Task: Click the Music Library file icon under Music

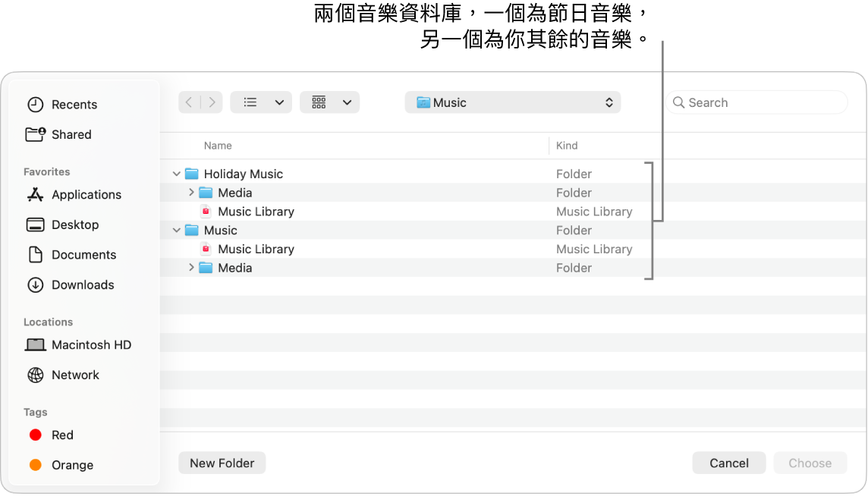Action: pyautogui.click(x=206, y=249)
